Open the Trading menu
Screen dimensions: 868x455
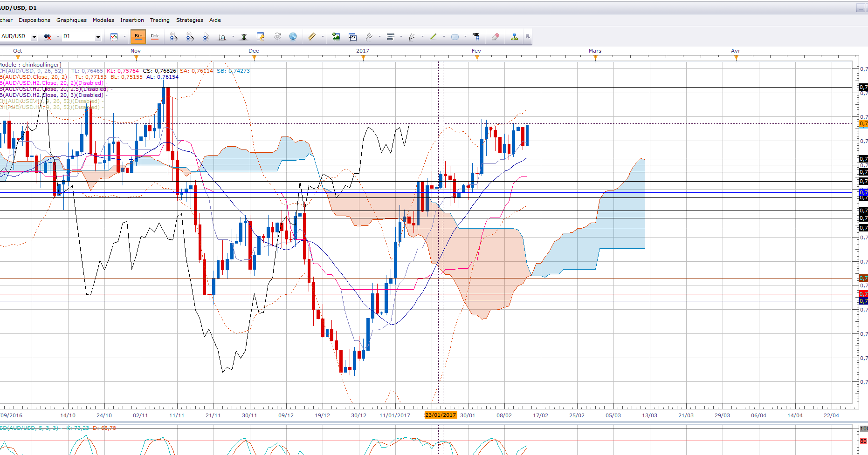click(160, 20)
